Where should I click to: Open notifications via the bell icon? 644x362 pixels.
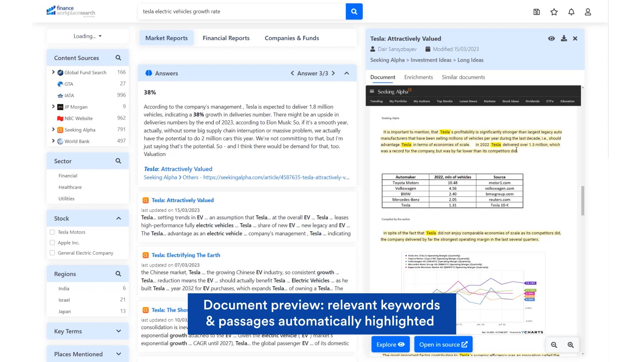click(x=572, y=12)
